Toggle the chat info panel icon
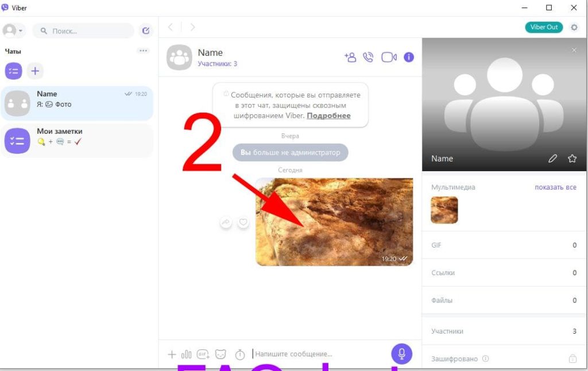Image resolution: width=588 pixels, height=371 pixels. pos(409,57)
